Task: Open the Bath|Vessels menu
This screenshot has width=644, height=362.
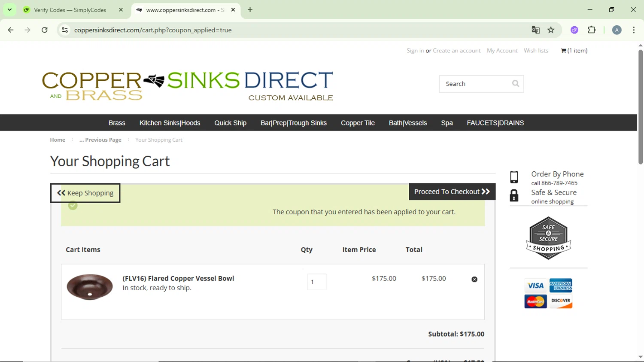Action: pyautogui.click(x=408, y=123)
